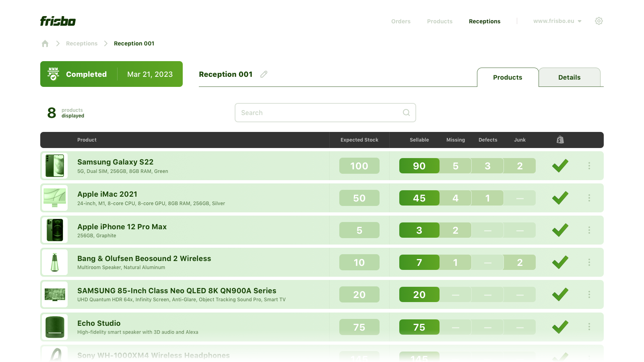
Task: Select the Apple iPhone 12 Pro Max name
Action: 122,227
